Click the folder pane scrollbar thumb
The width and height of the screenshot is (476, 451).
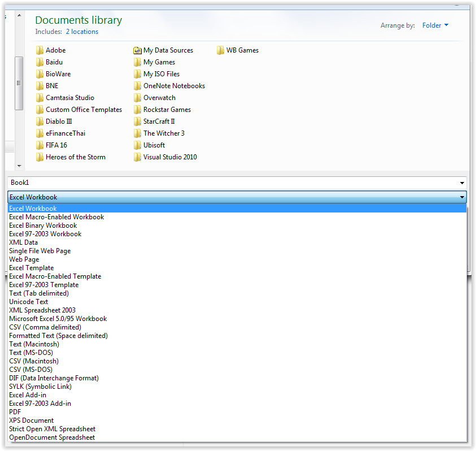click(x=19, y=83)
